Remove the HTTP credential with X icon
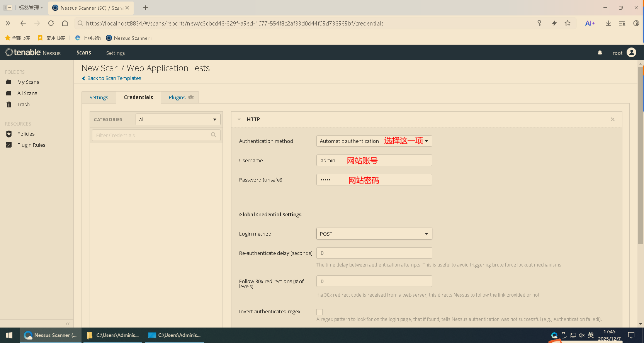The height and width of the screenshot is (343, 644). click(612, 119)
